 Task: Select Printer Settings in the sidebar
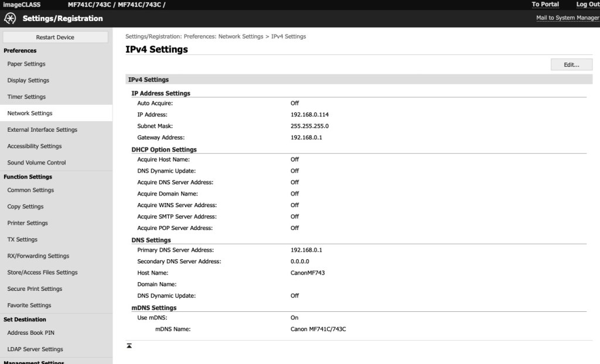coord(28,223)
